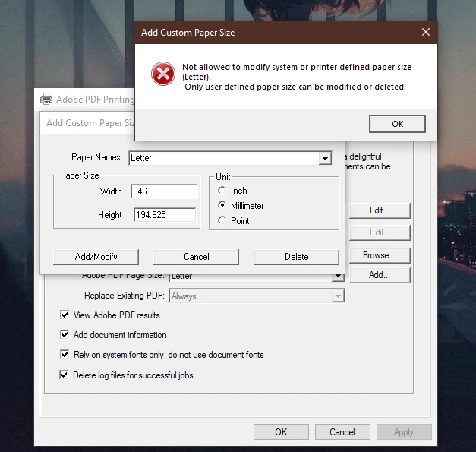
Task: Open the Adobe PDF Page Size dropdown
Action: (338, 277)
